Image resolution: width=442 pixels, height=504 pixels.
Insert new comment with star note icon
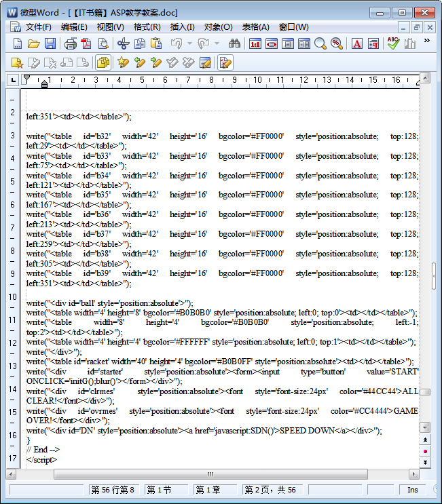click(18, 62)
